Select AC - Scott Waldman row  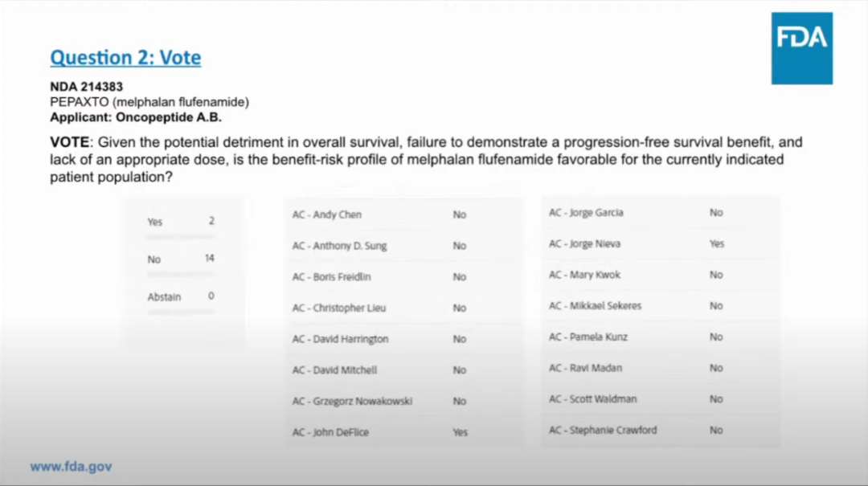tap(661, 398)
